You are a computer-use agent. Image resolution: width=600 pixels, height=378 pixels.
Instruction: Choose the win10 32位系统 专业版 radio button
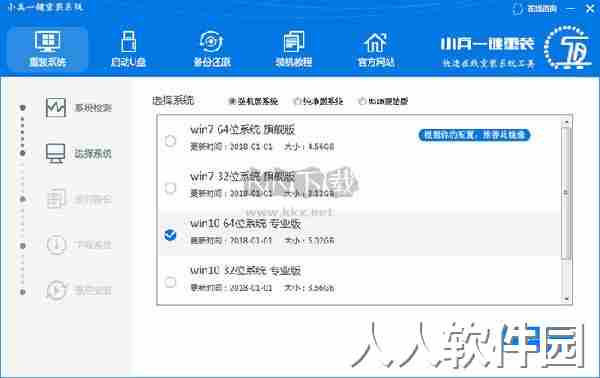coord(170,282)
